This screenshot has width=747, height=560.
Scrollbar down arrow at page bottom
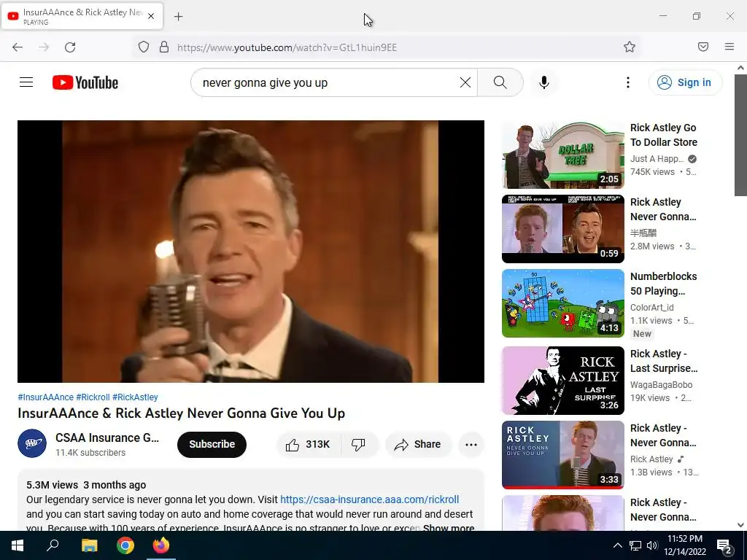(x=740, y=525)
